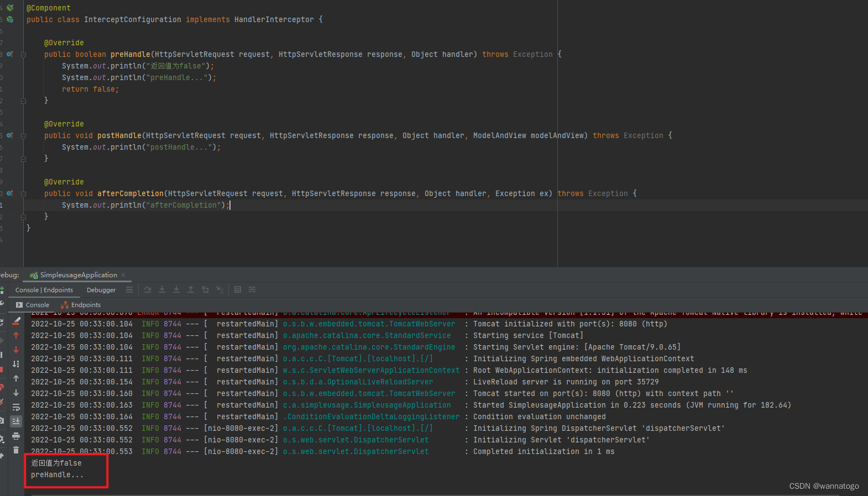Close the SimpleusageApplication debug tab
Screen dimensions: 868x496
point(123,275)
